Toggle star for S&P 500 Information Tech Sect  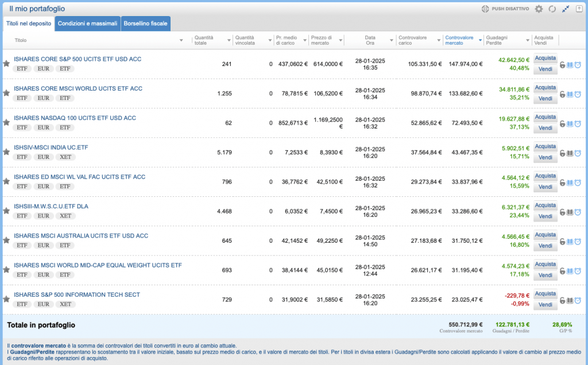point(6,299)
